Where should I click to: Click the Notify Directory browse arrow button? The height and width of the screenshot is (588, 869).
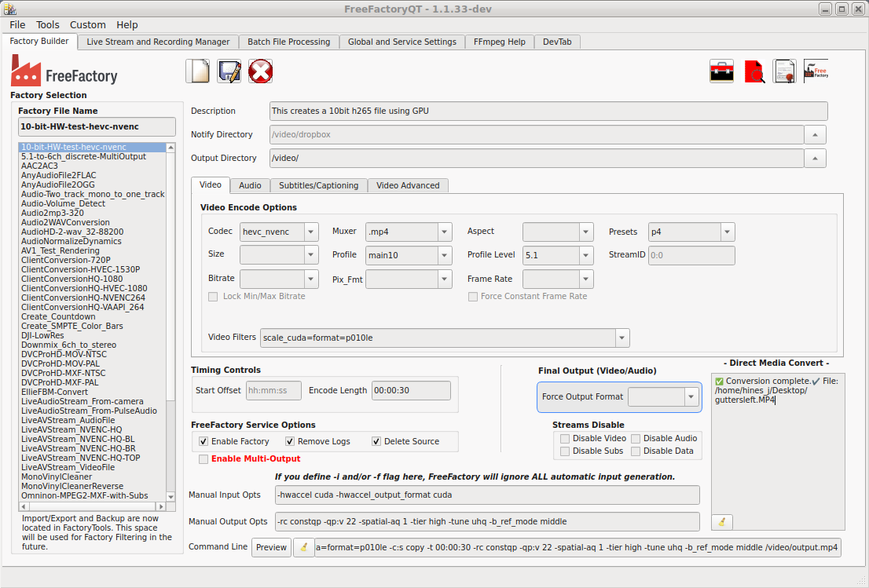point(815,134)
